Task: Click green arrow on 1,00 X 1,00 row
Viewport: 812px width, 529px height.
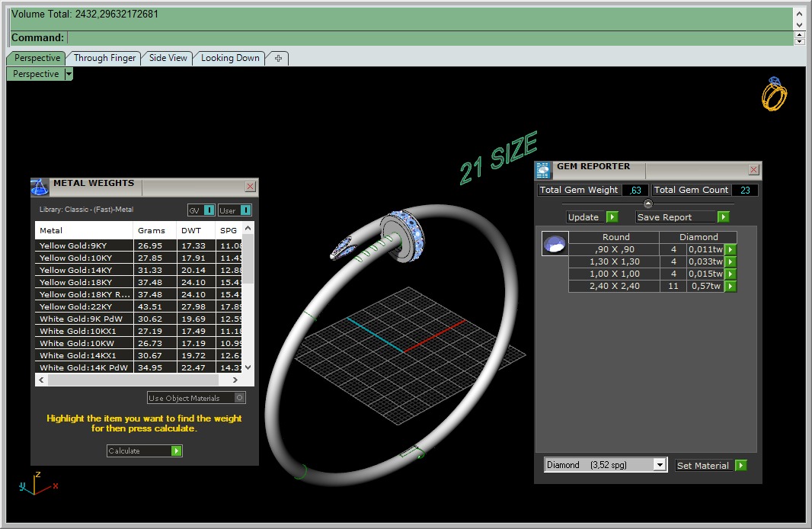Action: (730, 274)
